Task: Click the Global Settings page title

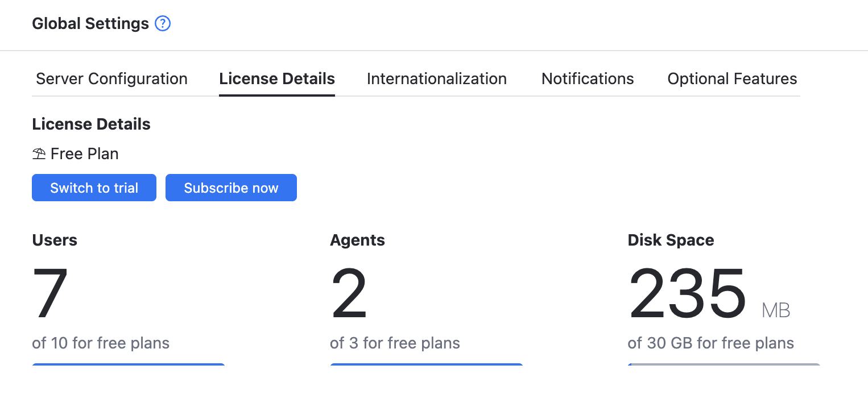Action: [x=90, y=23]
